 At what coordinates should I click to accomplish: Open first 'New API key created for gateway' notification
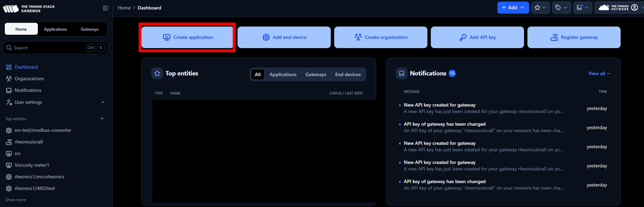pyautogui.click(x=503, y=108)
